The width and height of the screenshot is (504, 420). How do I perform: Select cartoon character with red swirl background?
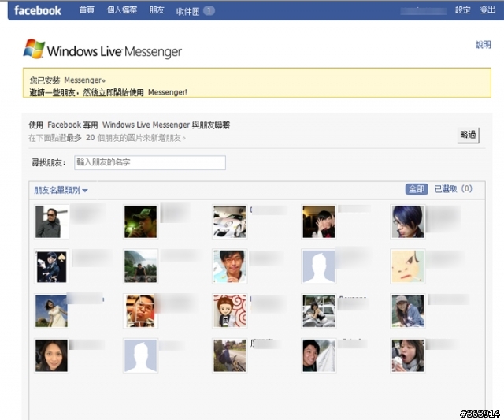point(229,311)
